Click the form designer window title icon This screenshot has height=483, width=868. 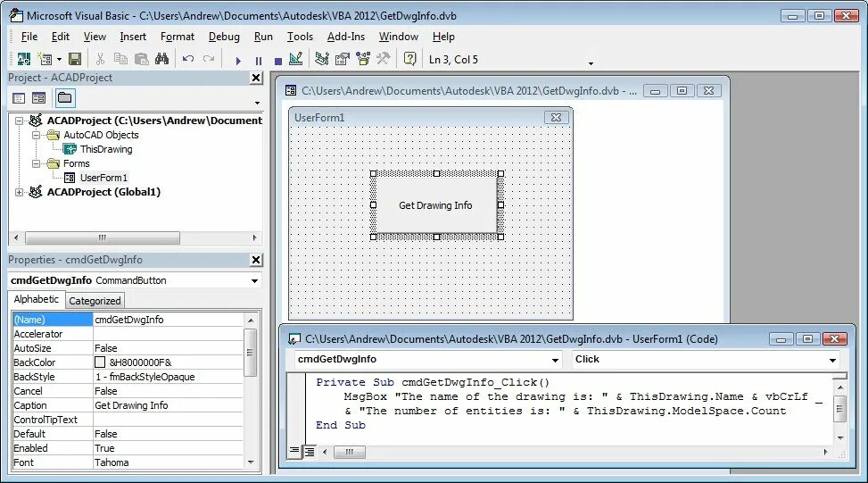coord(291,90)
